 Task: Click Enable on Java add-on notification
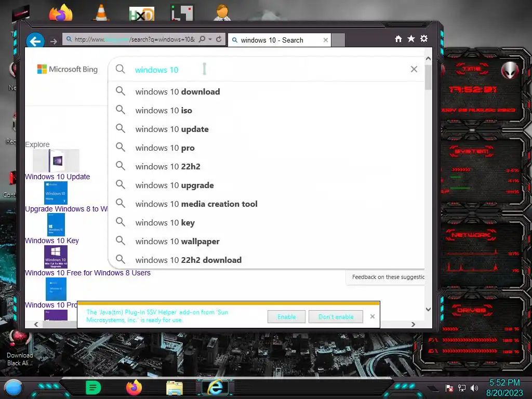(x=286, y=316)
